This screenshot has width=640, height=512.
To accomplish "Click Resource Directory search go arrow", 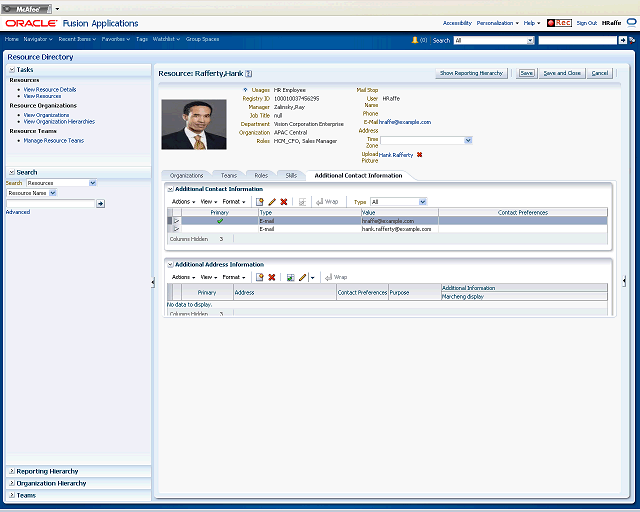I will point(100,203).
